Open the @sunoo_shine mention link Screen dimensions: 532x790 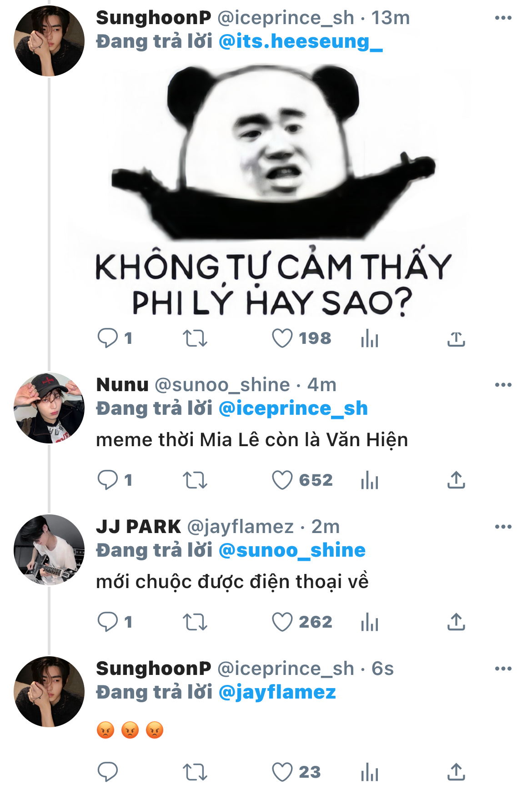292,551
